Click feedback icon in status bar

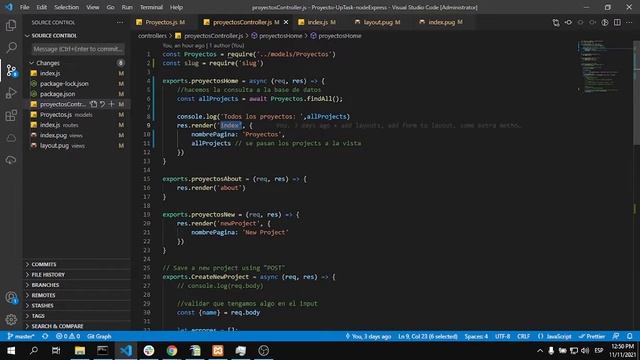click(616, 336)
